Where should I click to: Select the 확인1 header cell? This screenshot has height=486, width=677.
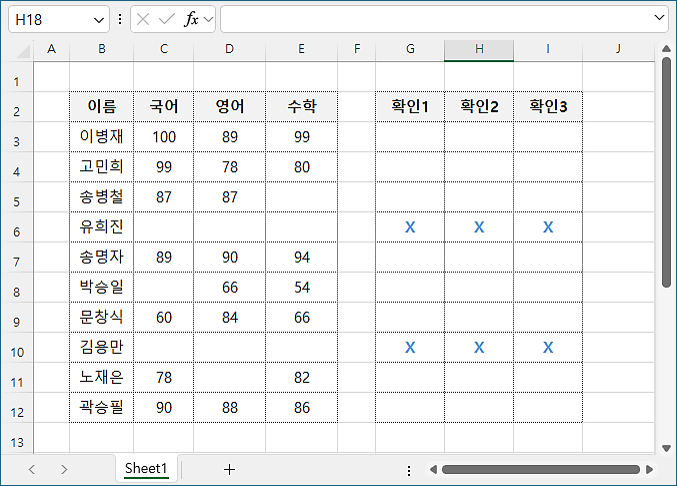click(x=410, y=107)
